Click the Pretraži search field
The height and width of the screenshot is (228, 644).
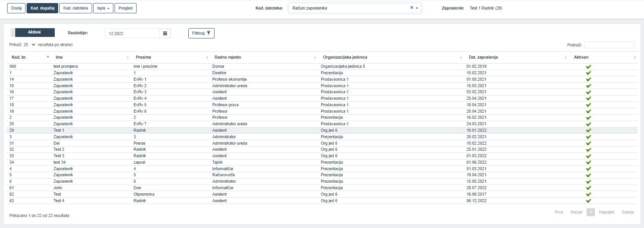[609, 45]
